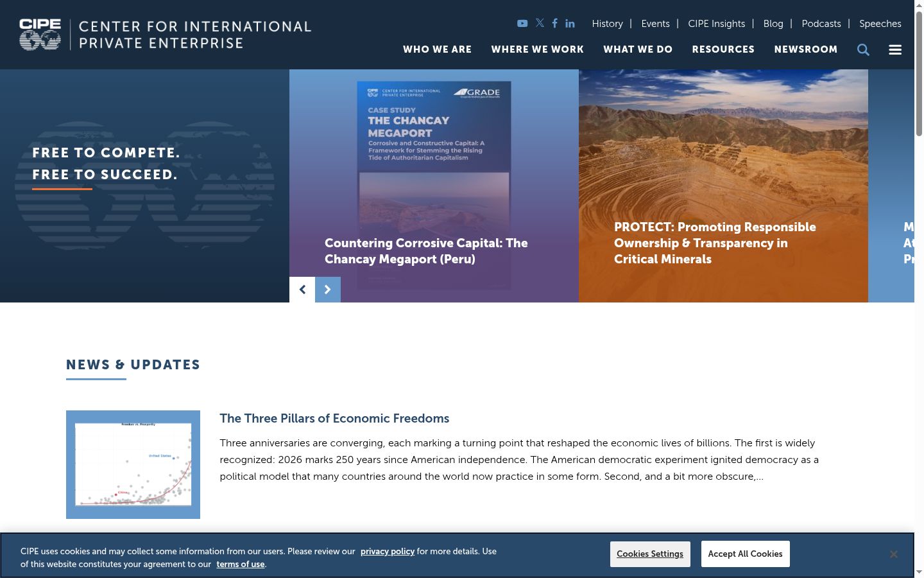
Task: Go to previous carousel slide
Action: (302, 290)
